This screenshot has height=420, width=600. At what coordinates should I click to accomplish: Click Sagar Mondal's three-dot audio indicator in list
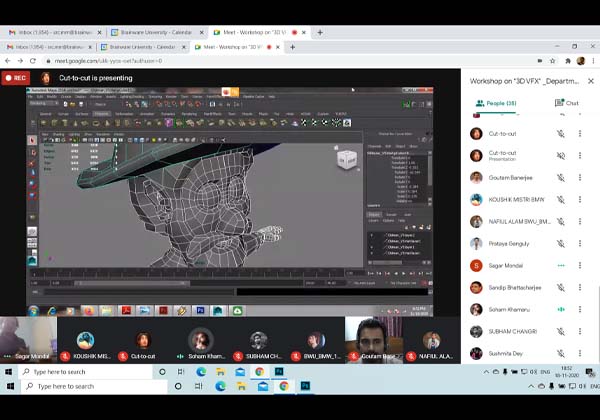pyautogui.click(x=561, y=265)
